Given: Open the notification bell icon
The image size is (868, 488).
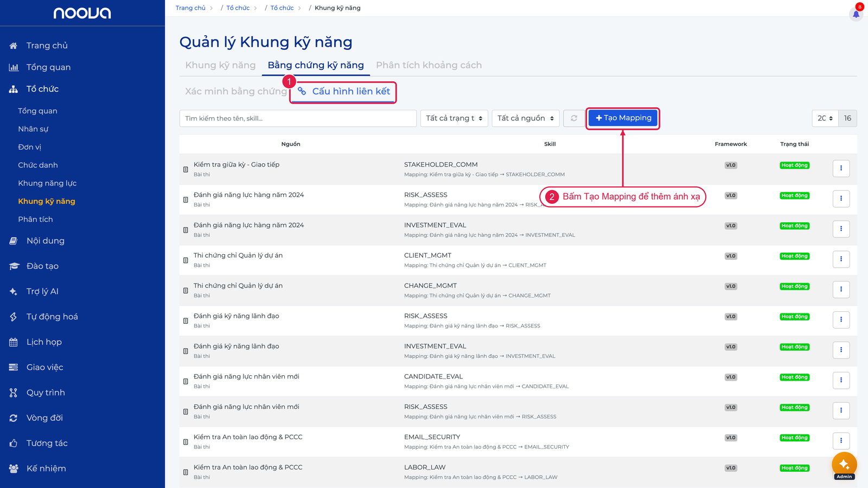Looking at the screenshot, I should click(x=856, y=14).
